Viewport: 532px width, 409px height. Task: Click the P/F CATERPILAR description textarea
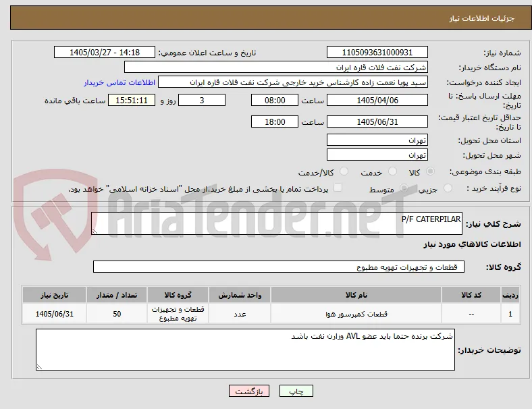click(x=277, y=223)
